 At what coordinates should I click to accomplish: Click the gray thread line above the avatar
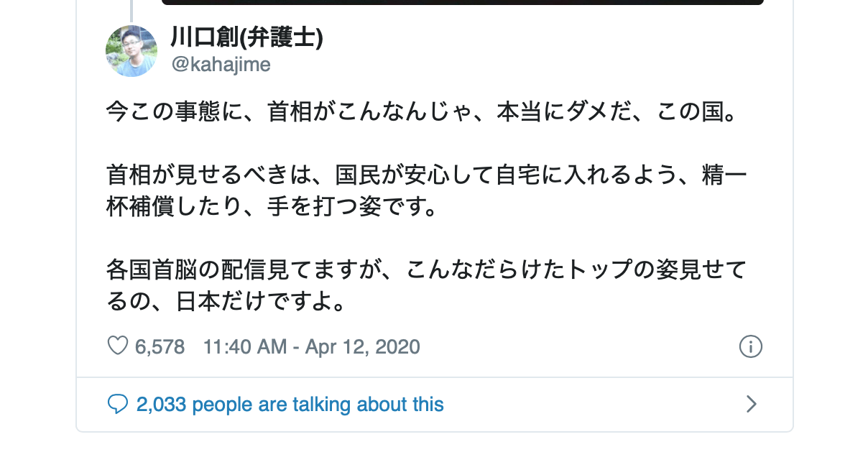click(131, 10)
